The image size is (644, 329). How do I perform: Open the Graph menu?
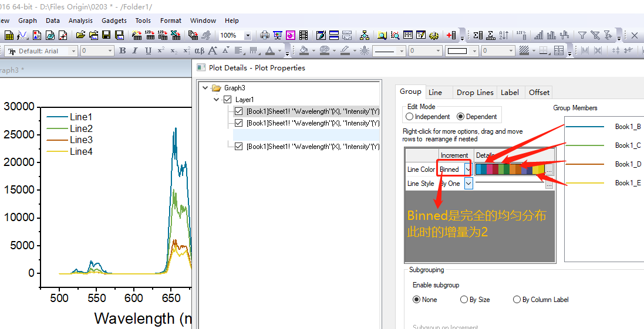click(x=28, y=21)
